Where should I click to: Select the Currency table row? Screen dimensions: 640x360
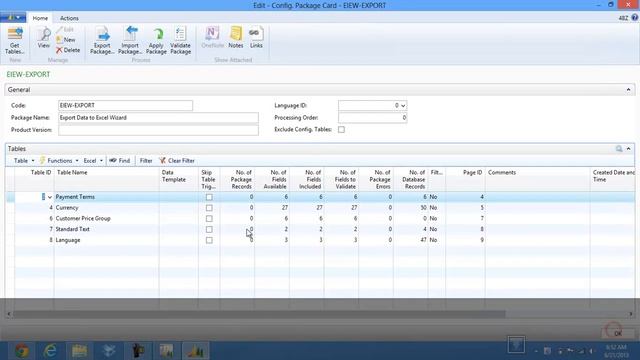click(320, 208)
